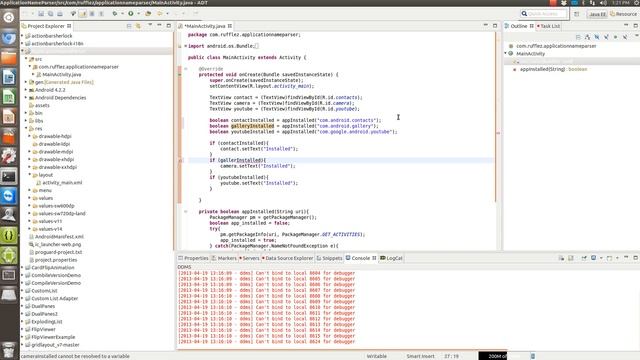The height and width of the screenshot is (360, 640).
Task: Collapse the onCreate method fold marker
Action: [186, 69]
